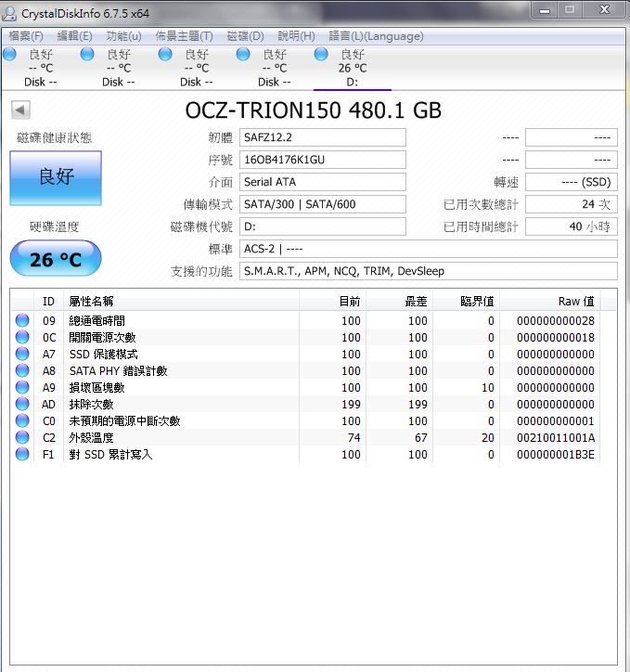This screenshot has width=630, height=672.
Task: Click the firmware field SAFZ12.2
Action: pos(323,137)
